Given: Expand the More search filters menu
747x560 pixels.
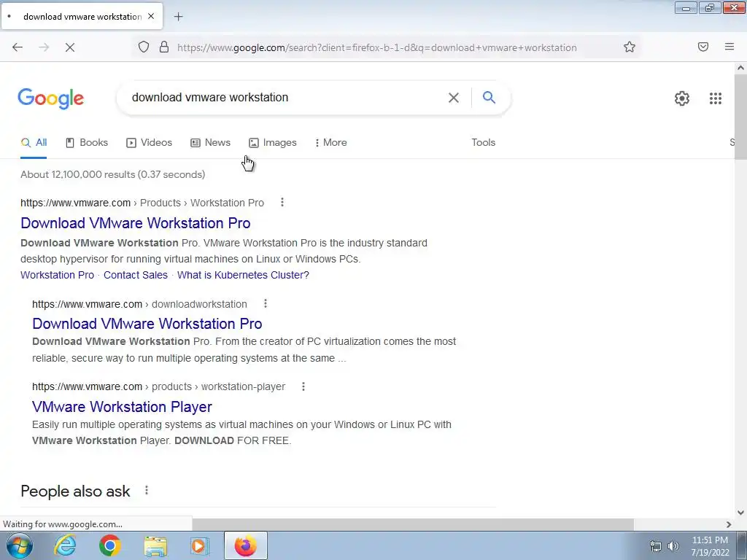Looking at the screenshot, I should [330, 142].
